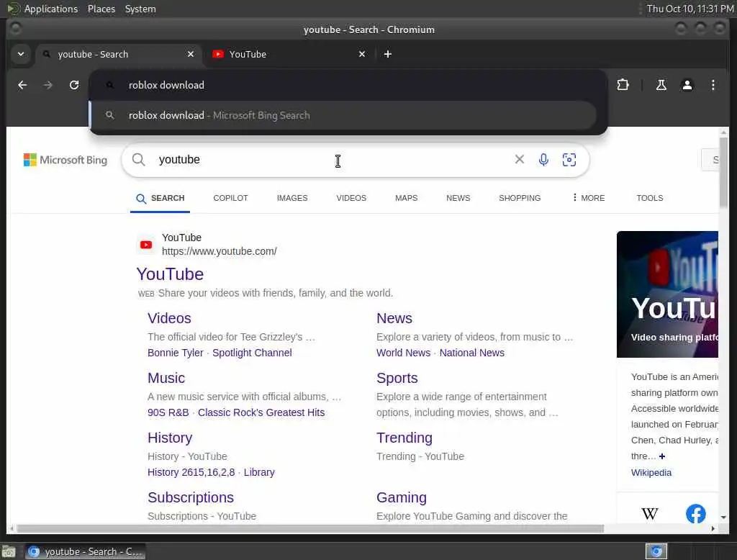
Task: Open the SHOPPING tab
Action: [x=520, y=198]
